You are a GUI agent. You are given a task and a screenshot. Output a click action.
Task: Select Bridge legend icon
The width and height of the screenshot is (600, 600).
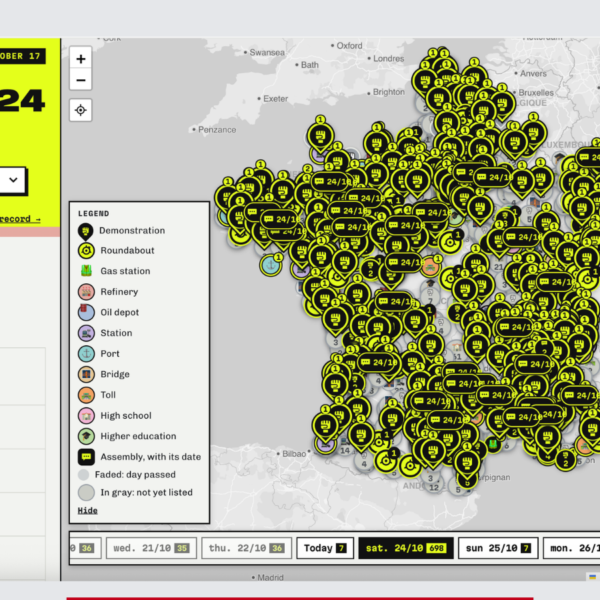pyautogui.click(x=86, y=374)
